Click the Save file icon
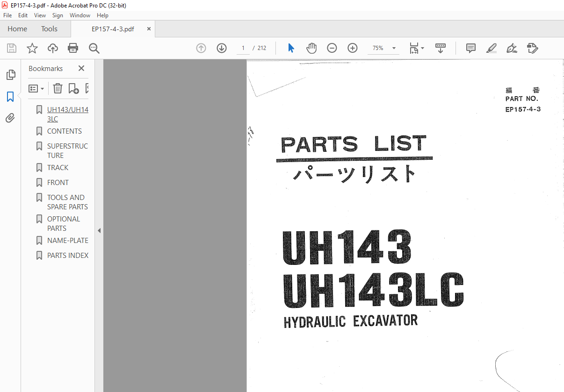The height and width of the screenshot is (392, 564). point(12,48)
